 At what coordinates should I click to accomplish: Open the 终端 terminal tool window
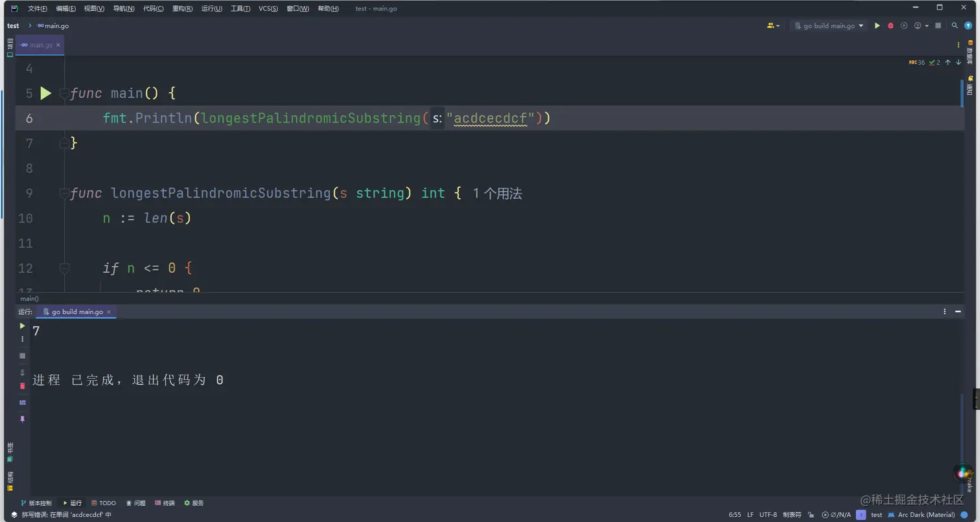(165, 503)
